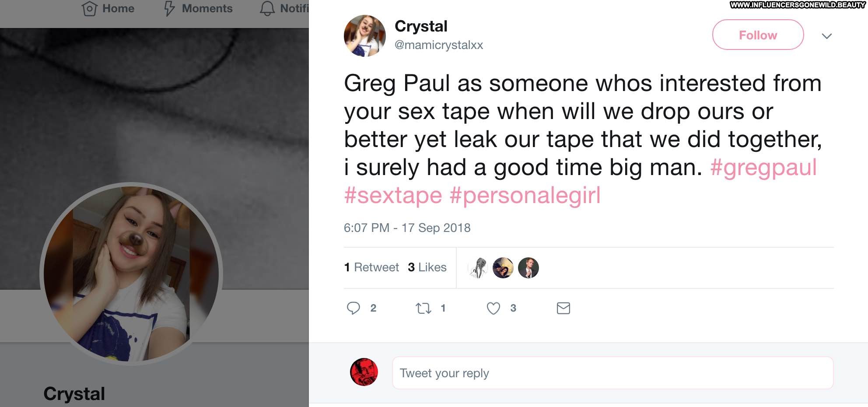Send tweet via the envelope message icon
Viewport: 868px width, 407px height.
click(x=563, y=308)
